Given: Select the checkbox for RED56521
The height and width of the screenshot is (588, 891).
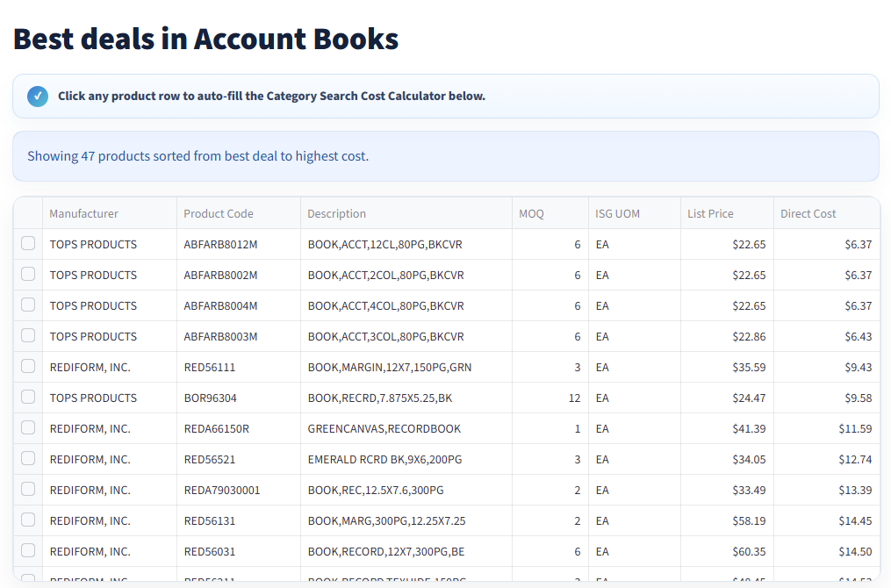Looking at the screenshot, I should [28, 458].
